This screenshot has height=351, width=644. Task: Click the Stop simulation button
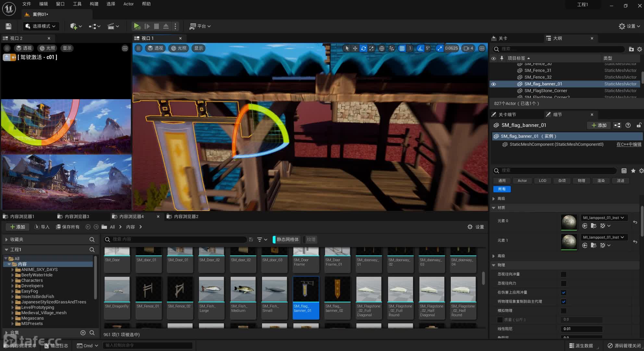tap(156, 26)
